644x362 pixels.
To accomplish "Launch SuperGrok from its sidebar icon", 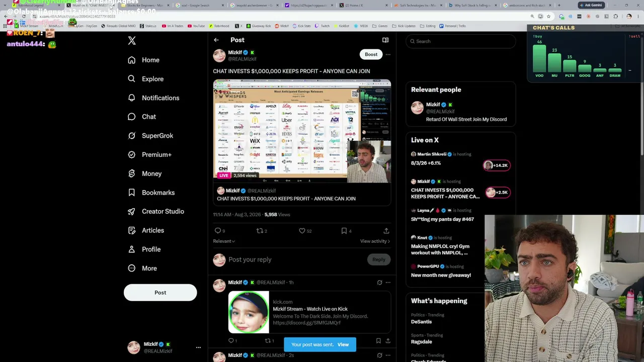I will click(x=132, y=136).
